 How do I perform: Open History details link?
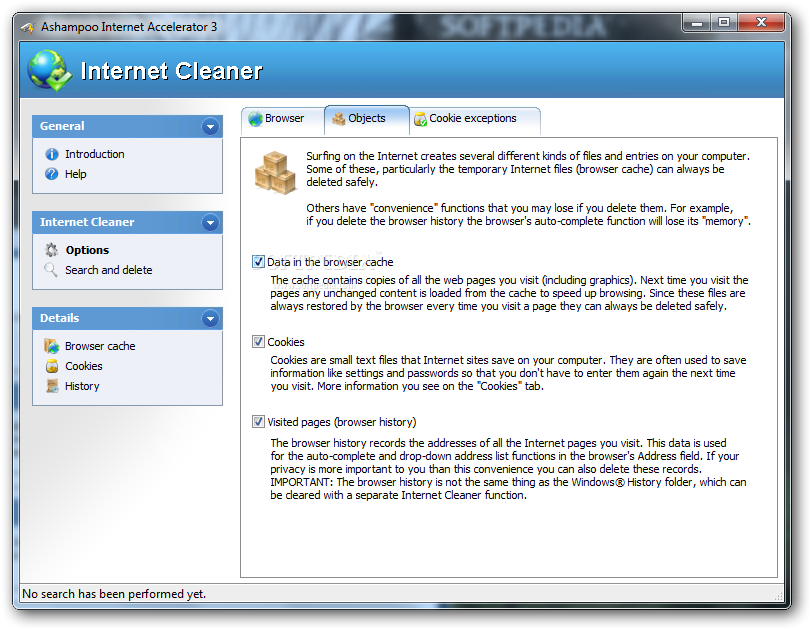click(82, 386)
